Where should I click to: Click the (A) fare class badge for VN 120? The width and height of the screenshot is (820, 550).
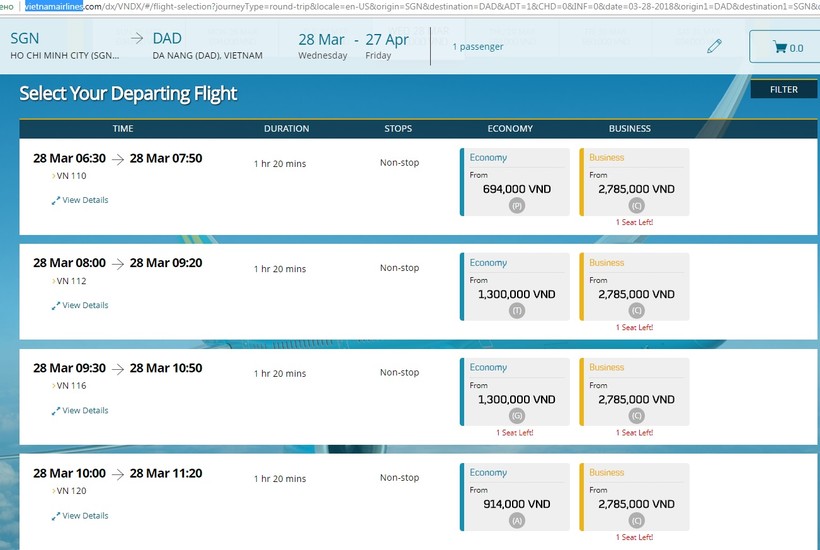coord(516,521)
